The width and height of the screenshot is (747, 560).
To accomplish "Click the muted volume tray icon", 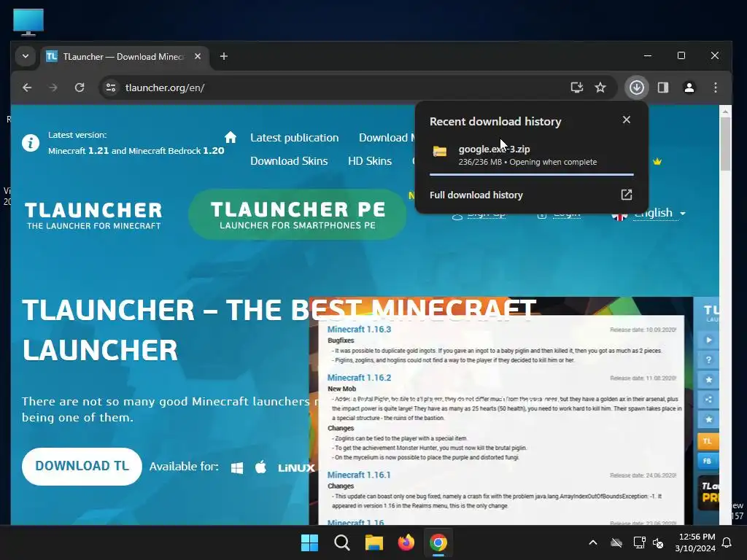I will coord(659,542).
